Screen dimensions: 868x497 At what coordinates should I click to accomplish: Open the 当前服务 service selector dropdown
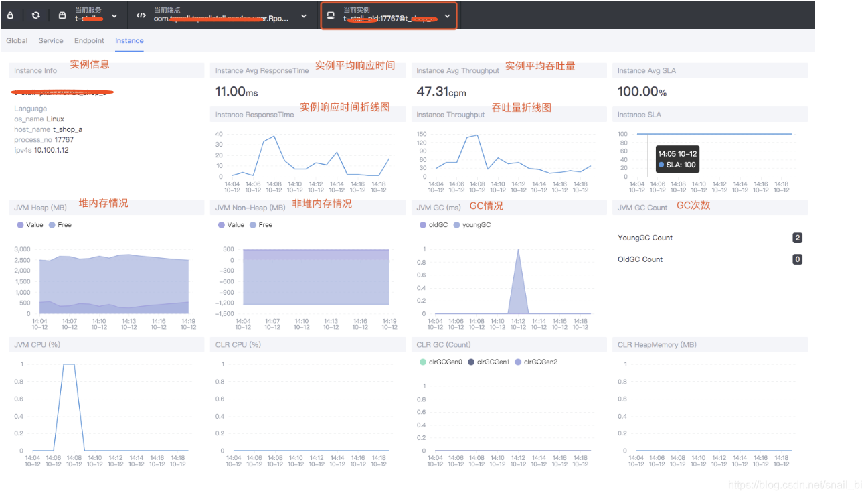pos(88,15)
